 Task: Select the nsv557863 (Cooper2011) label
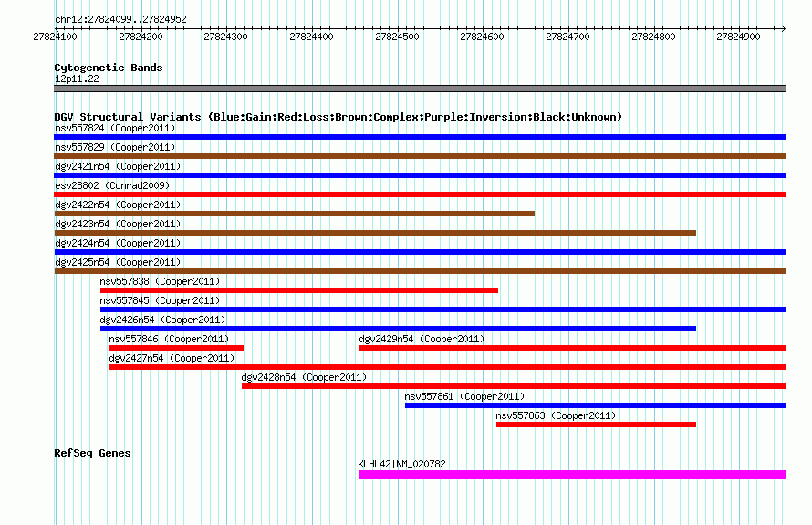tap(556, 415)
